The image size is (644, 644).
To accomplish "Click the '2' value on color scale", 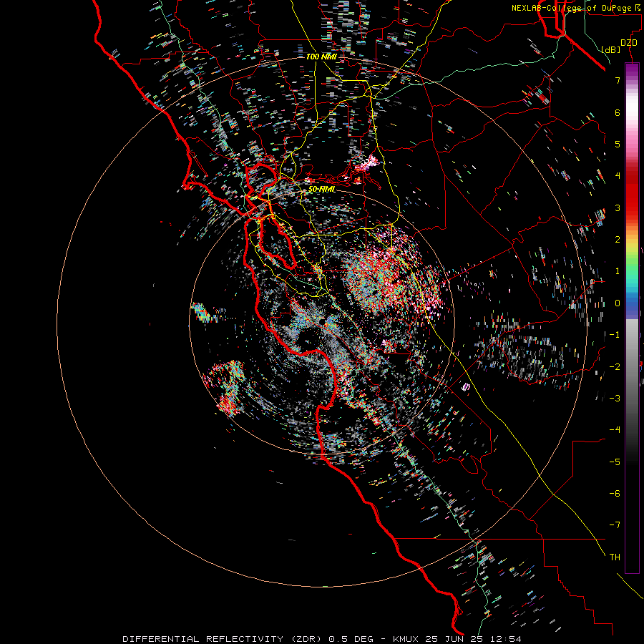I will pyautogui.click(x=618, y=240).
